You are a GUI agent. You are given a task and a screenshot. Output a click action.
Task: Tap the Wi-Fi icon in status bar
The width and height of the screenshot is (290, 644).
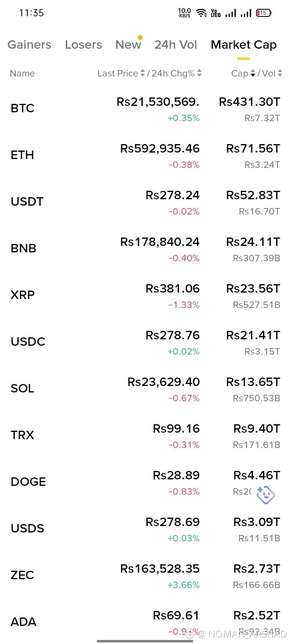pos(201,13)
